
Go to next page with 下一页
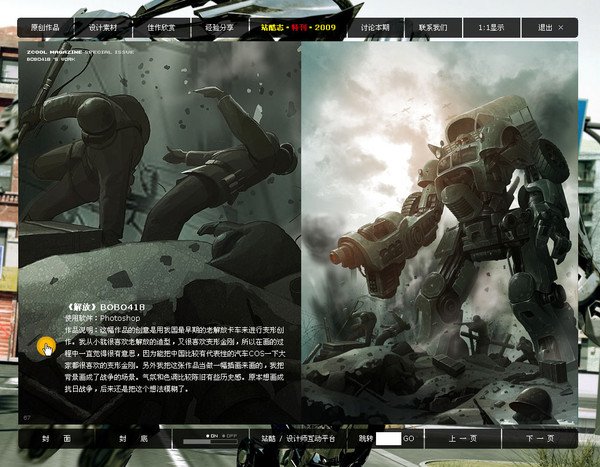540,438
